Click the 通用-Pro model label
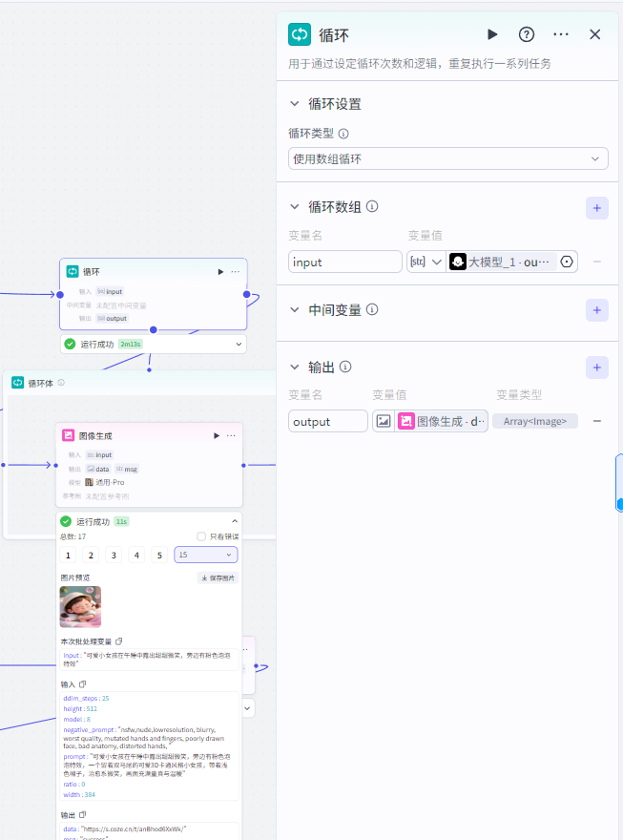Viewport: 623px width, 840px height. click(x=110, y=482)
